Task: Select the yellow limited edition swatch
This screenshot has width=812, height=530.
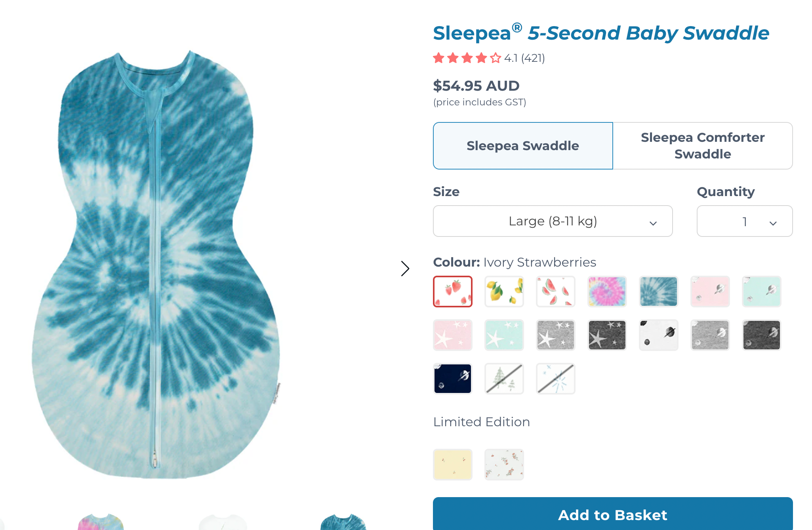Action: click(453, 465)
